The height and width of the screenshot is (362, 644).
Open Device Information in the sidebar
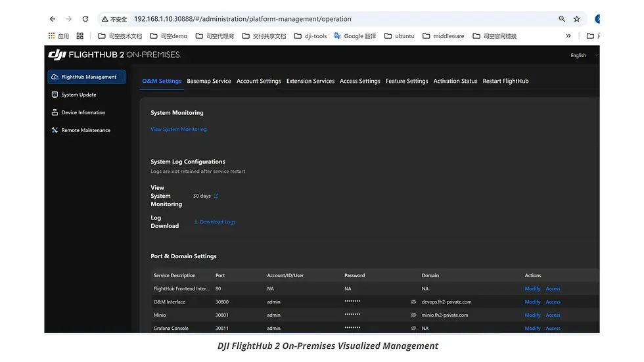pyautogui.click(x=78, y=112)
